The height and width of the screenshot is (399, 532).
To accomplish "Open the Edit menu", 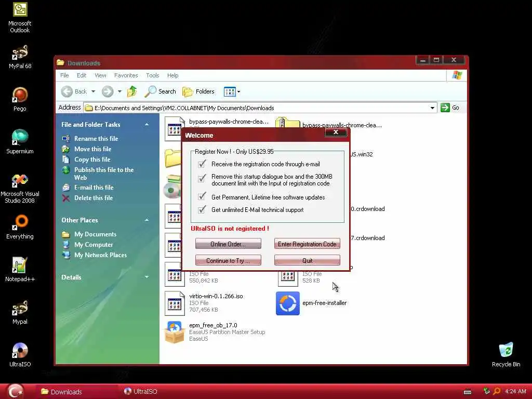I will pyautogui.click(x=82, y=75).
